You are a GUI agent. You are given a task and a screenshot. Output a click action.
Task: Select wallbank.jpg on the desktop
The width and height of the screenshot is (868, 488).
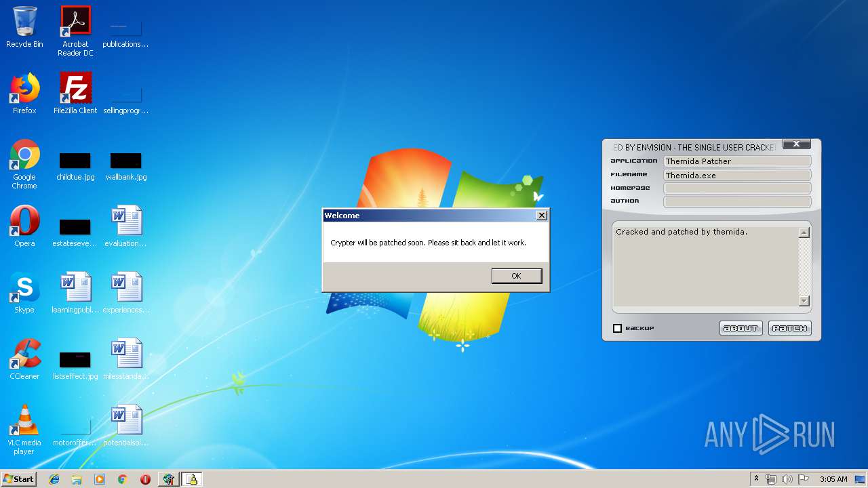pos(125,167)
